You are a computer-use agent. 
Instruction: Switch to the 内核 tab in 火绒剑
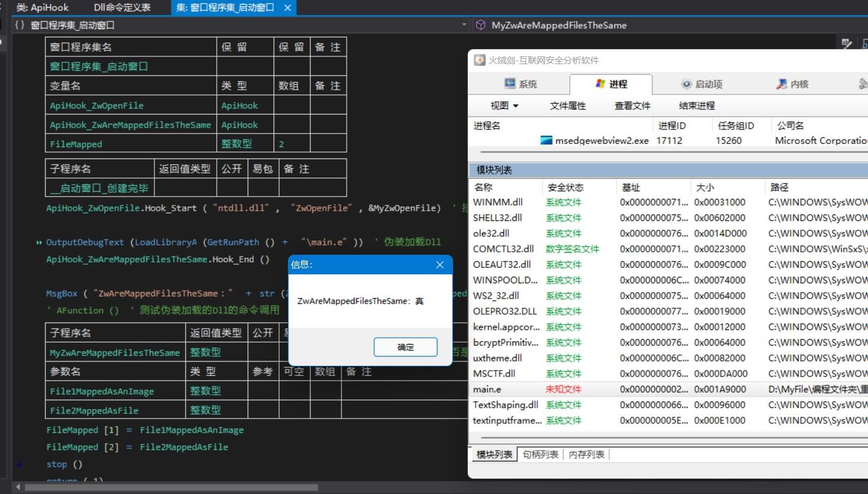[x=794, y=84]
